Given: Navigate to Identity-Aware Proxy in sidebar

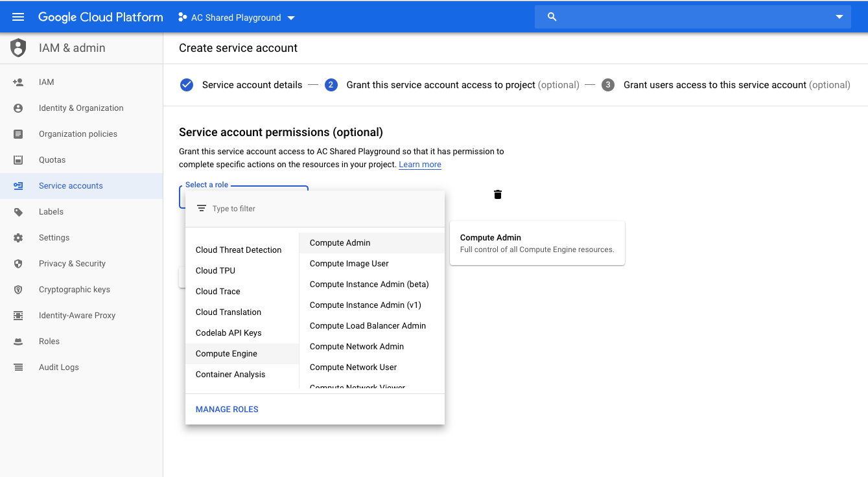Looking at the screenshot, I should click(18, 315).
